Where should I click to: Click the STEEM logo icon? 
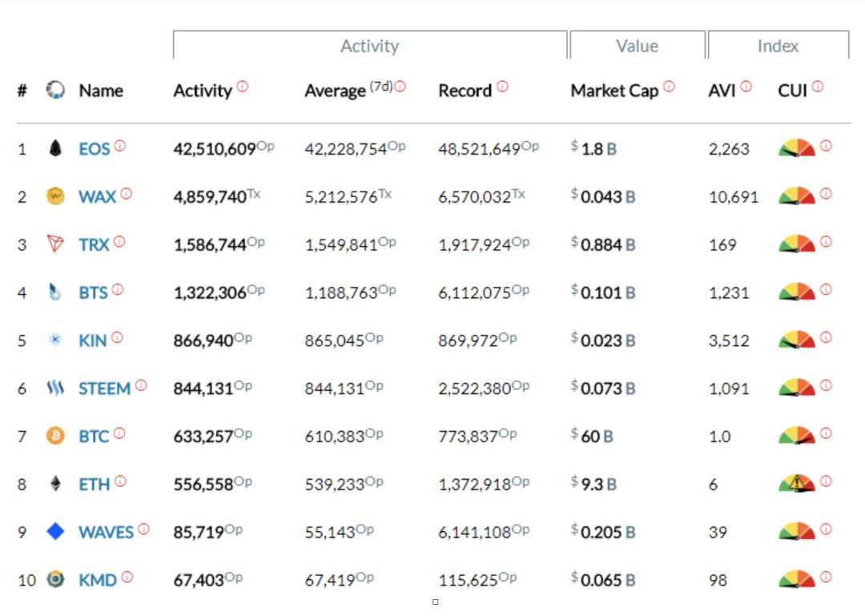tap(55, 389)
